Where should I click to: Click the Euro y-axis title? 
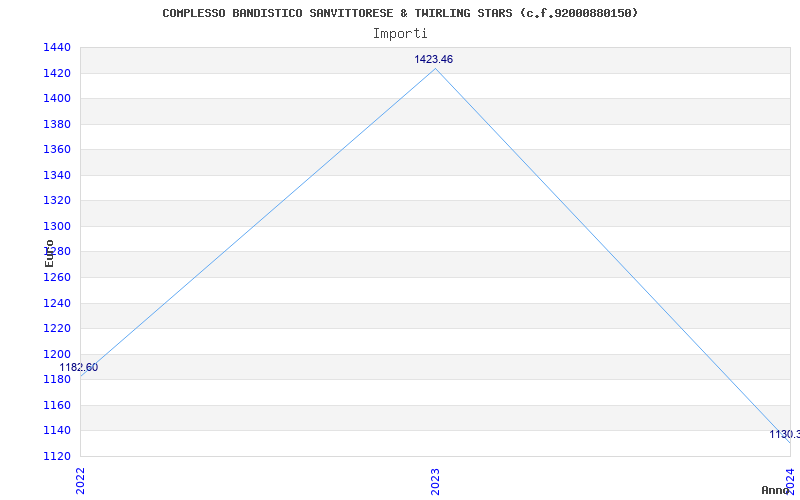click(x=49, y=253)
